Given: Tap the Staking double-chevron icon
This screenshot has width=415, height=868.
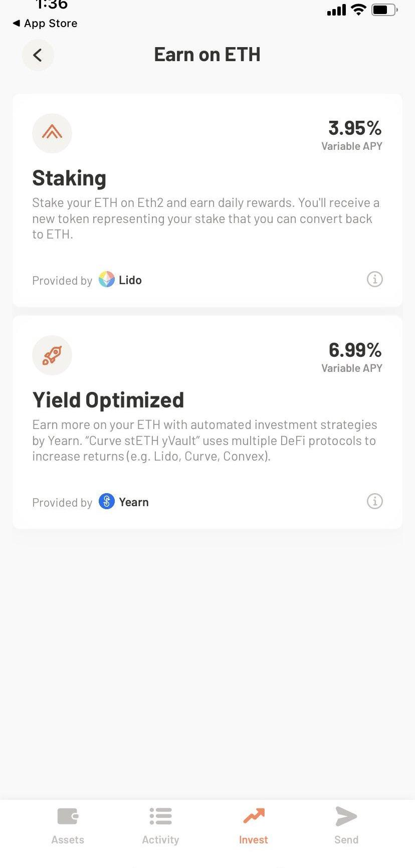Looking at the screenshot, I should pos(52,133).
